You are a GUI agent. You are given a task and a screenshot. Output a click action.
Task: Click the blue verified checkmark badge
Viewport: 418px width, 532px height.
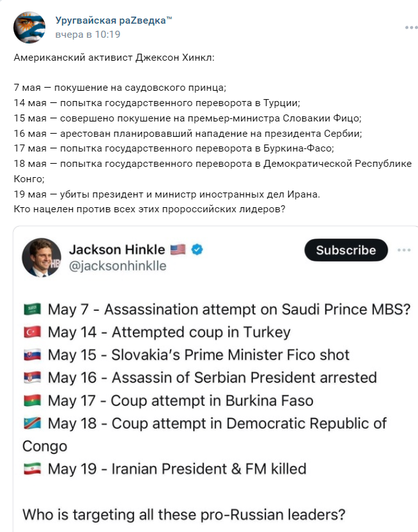(x=197, y=249)
